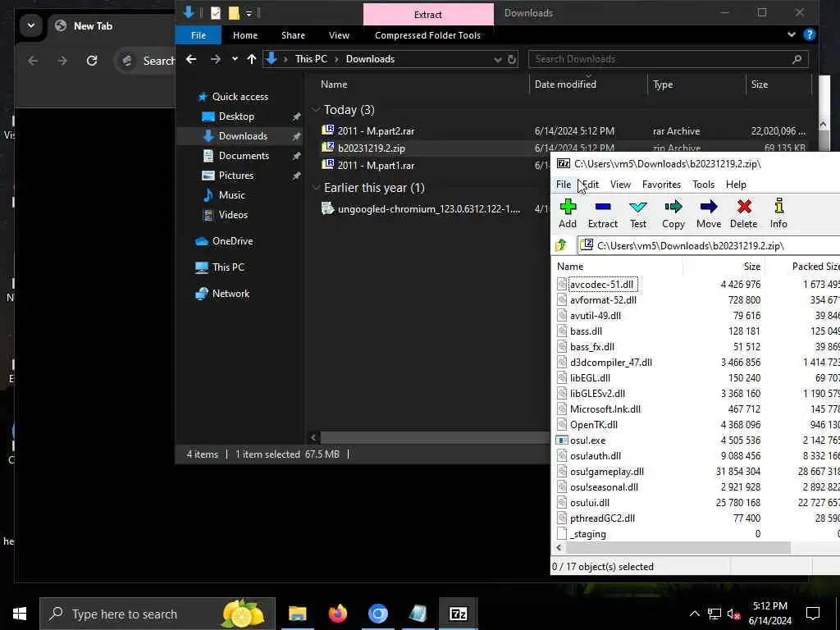This screenshot has width=840, height=630.
Task: Click the Delete icon in 7-Zip toolbar
Action: point(743,214)
